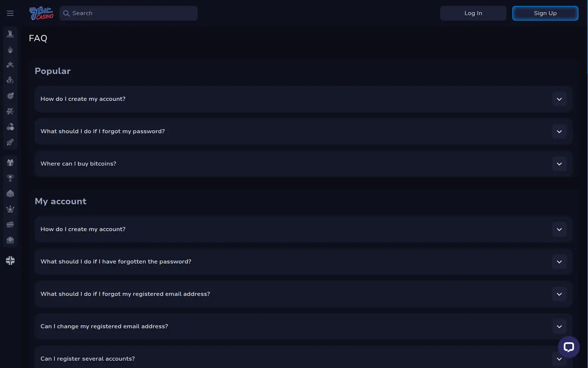Expand 'Can I change my registered email address?'
The height and width of the screenshot is (368, 588).
coord(303,326)
